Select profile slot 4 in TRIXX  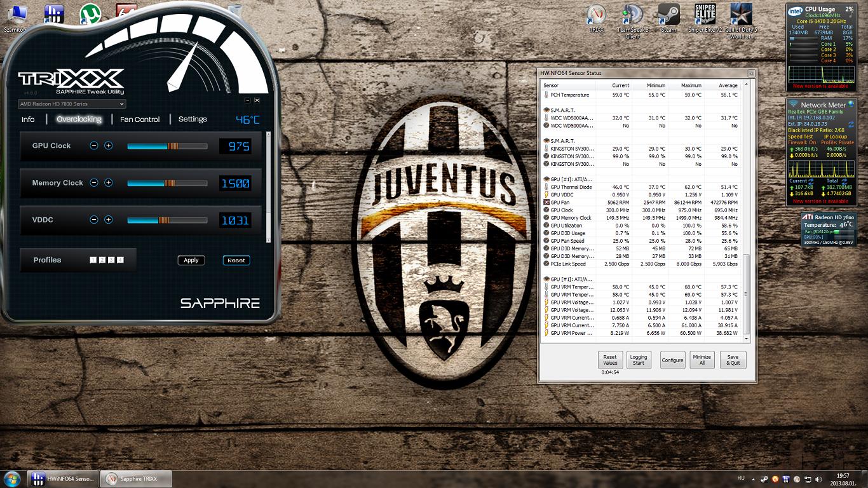click(x=120, y=260)
